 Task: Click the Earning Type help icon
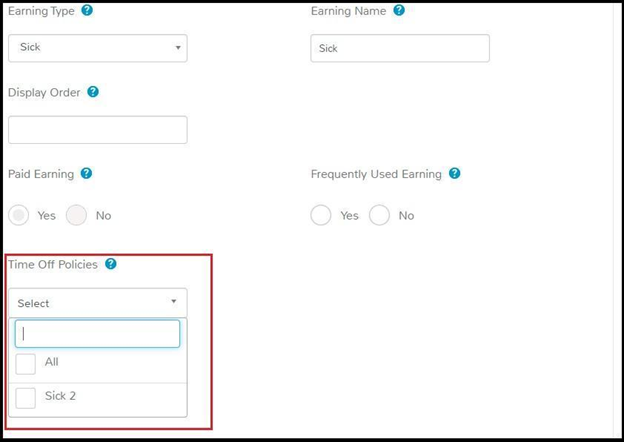[87, 10]
